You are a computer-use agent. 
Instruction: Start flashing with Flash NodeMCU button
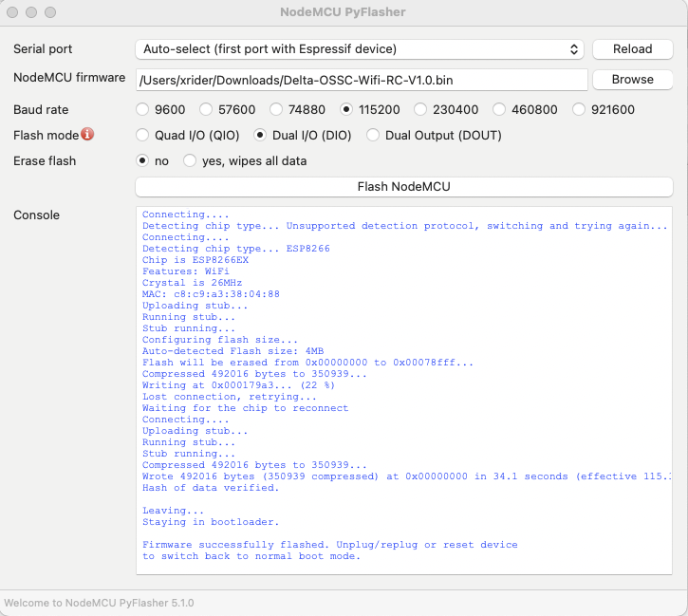click(x=403, y=187)
